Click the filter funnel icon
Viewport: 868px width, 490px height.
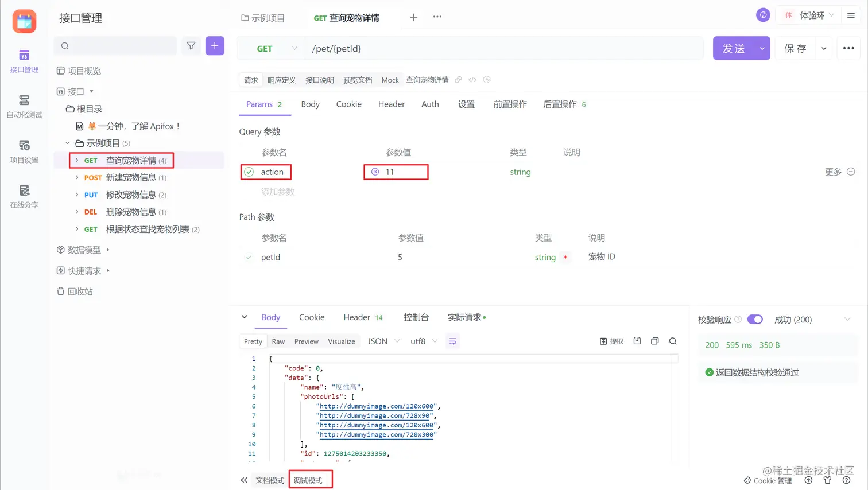coord(191,46)
